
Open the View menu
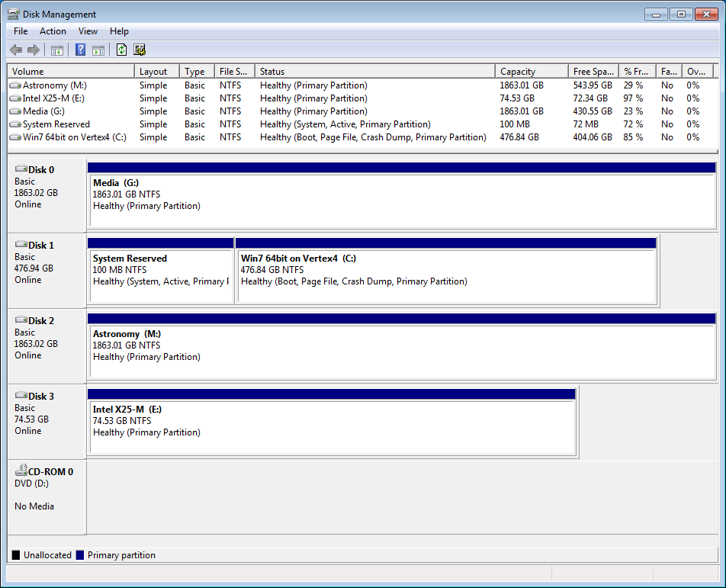[88, 31]
